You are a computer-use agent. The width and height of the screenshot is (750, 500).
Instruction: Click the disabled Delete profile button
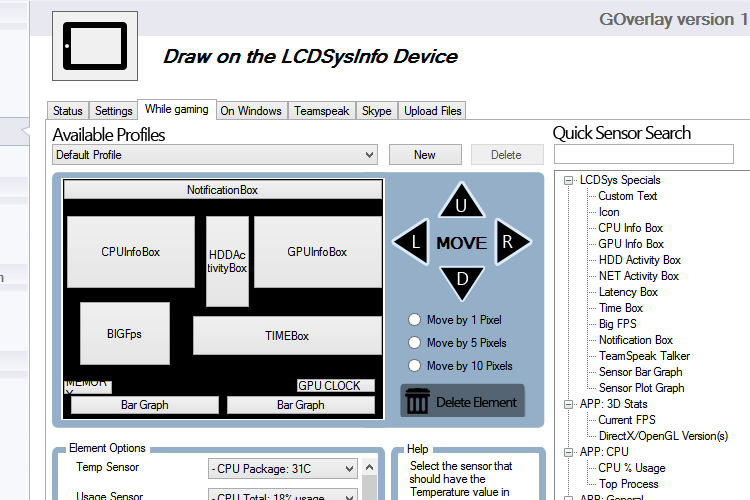[507, 155]
